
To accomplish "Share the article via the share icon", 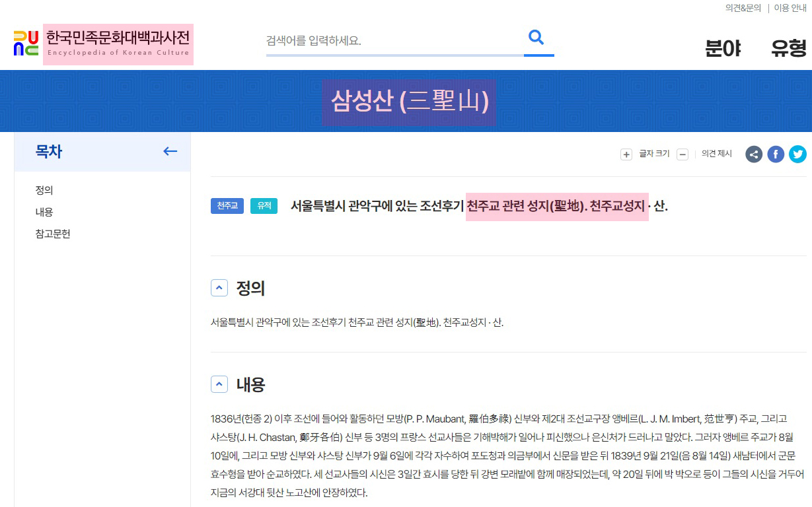I will click(x=754, y=154).
